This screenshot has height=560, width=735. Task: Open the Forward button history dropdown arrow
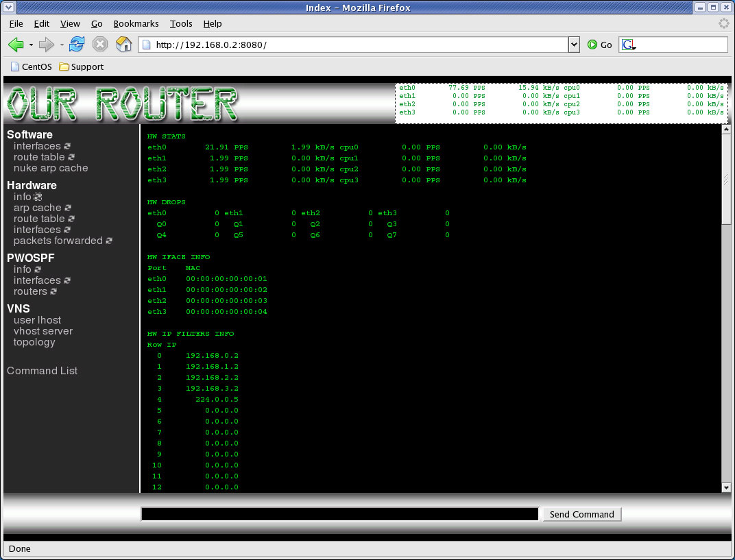point(61,45)
